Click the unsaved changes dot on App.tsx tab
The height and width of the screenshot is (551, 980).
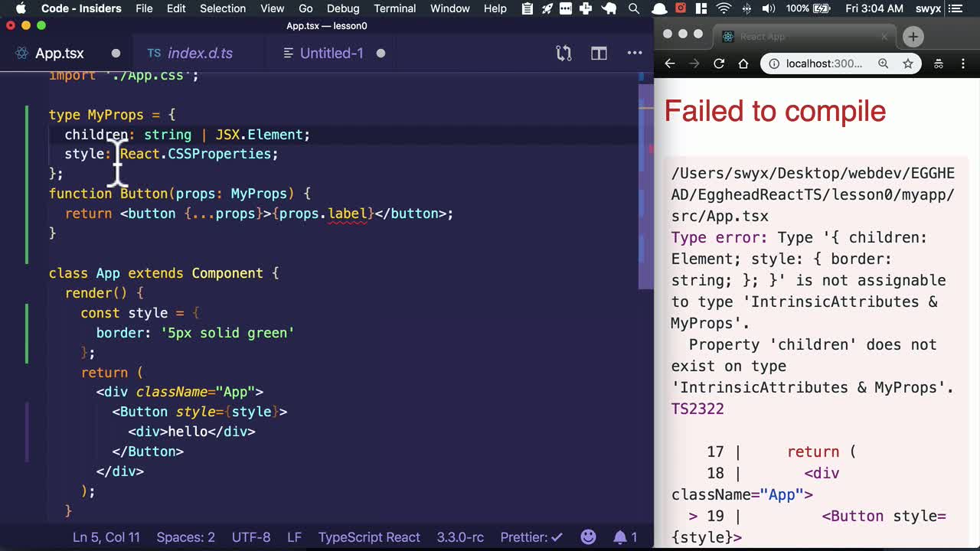pos(116,54)
